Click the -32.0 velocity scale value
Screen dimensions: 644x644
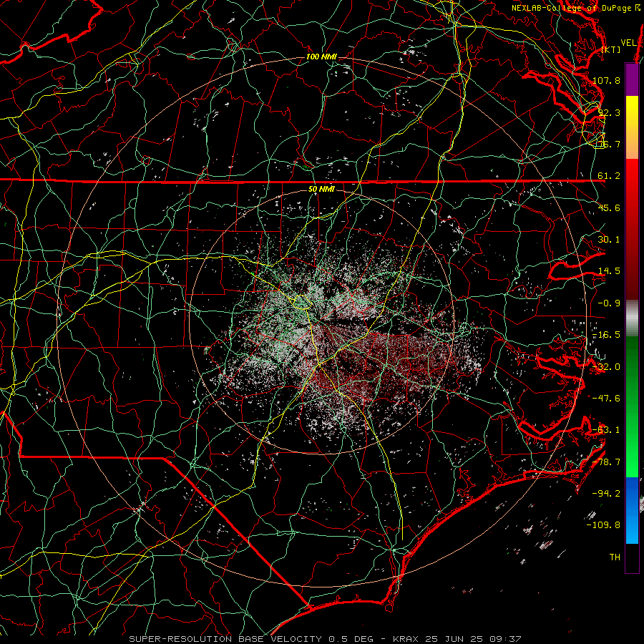tap(606, 367)
